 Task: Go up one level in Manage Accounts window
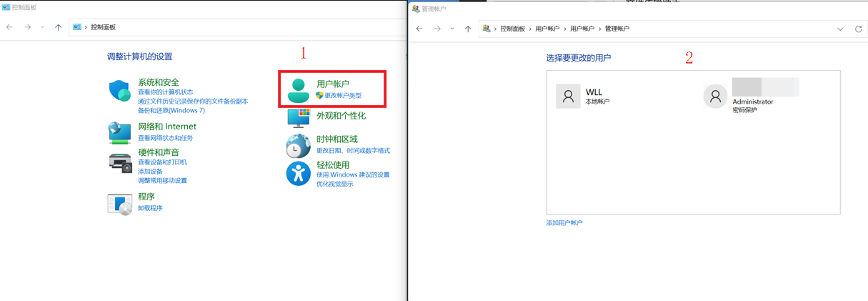pos(468,29)
